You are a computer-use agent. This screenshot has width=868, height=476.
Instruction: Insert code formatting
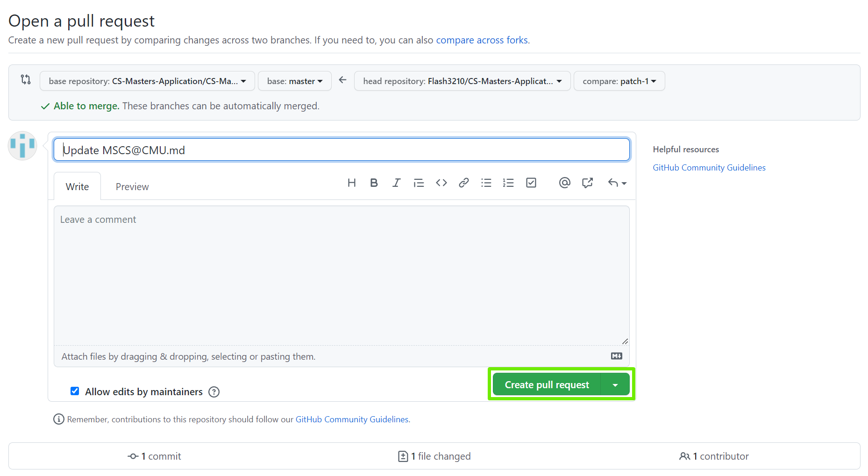coord(441,183)
